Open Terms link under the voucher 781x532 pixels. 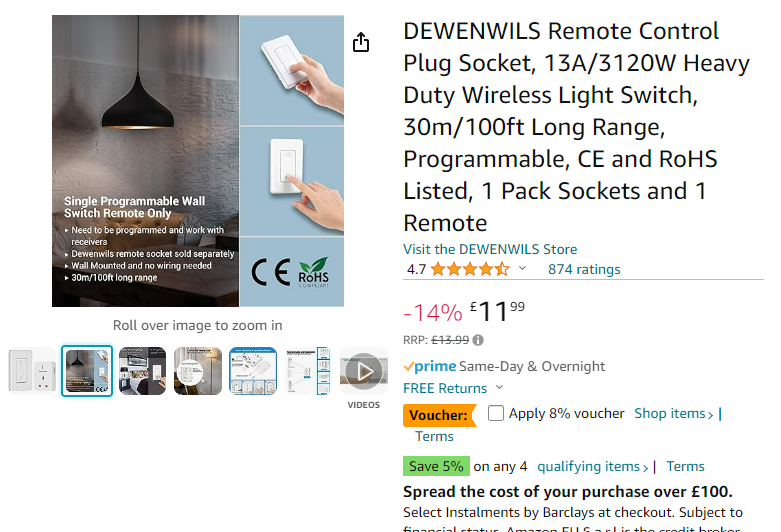click(434, 436)
